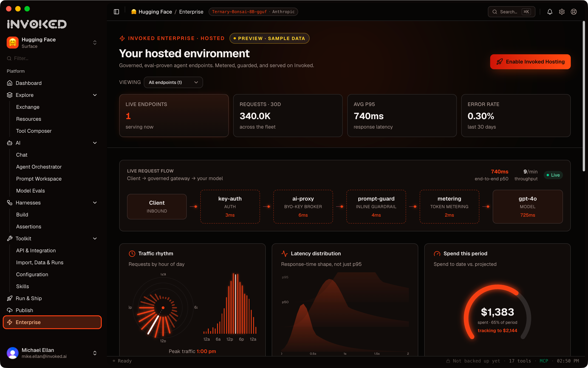Click the filter magnifier icon in sidebar

pos(9,58)
